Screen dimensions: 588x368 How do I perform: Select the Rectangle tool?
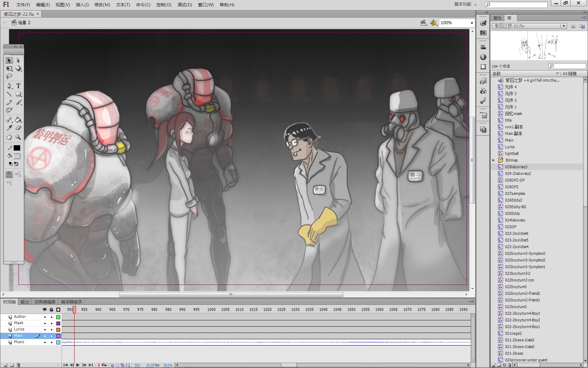coord(18,94)
